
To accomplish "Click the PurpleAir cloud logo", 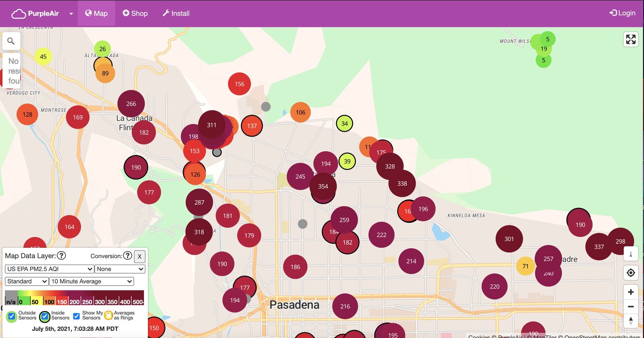I will point(19,14).
